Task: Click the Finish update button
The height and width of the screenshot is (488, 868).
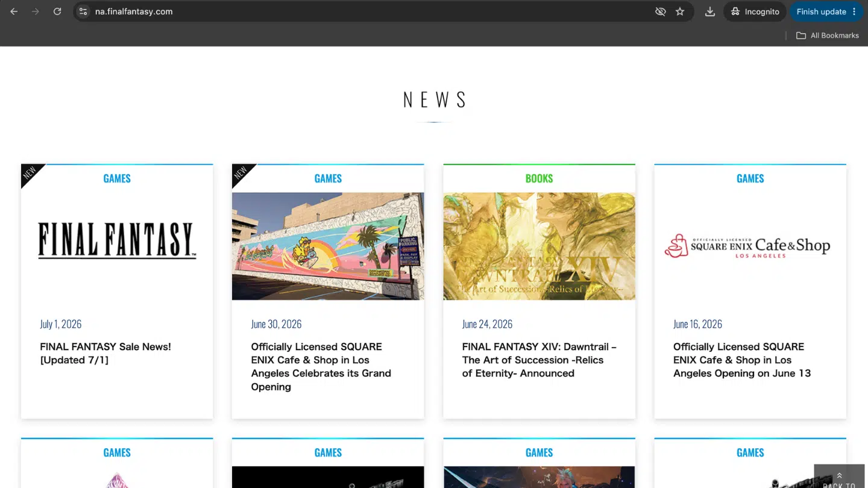Action: [x=826, y=11]
